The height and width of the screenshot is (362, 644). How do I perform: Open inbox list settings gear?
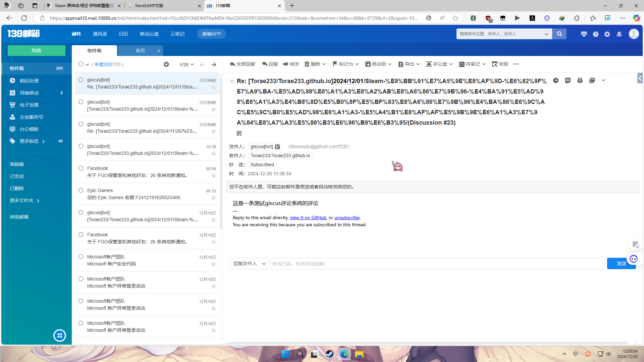166,64
